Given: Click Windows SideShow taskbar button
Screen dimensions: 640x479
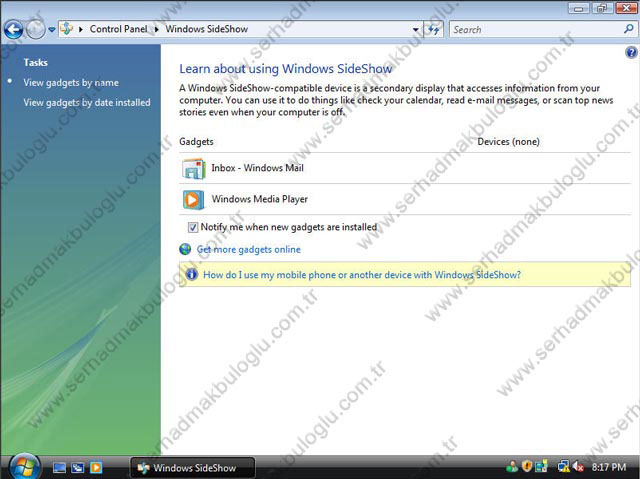Looking at the screenshot, I should pyautogui.click(x=193, y=468).
